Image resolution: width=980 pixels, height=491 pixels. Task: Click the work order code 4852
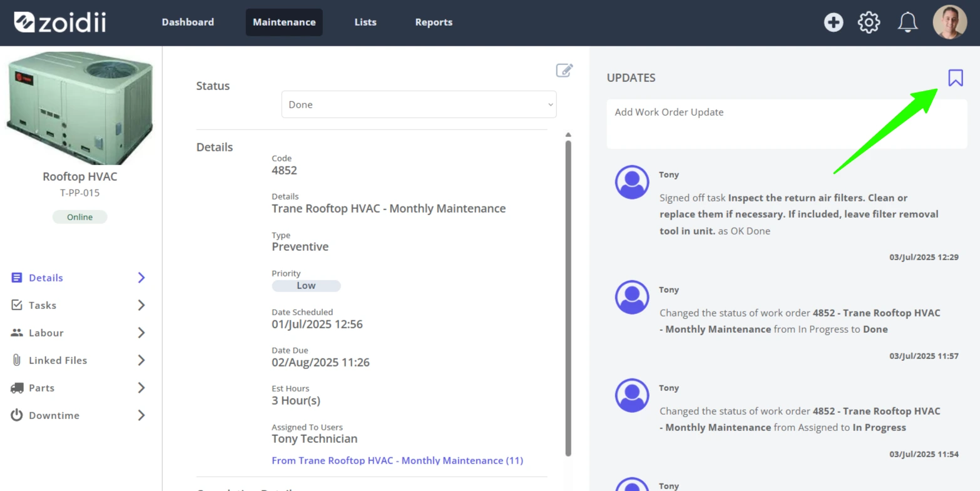(x=284, y=170)
